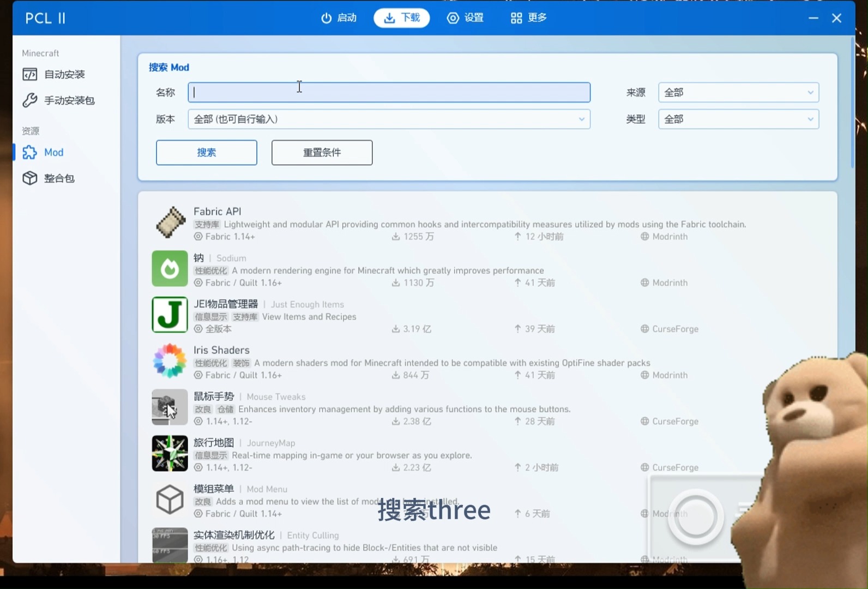The height and width of the screenshot is (589, 868).
Task: Open the JourneyMap compass icon
Action: [x=170, y=453]
